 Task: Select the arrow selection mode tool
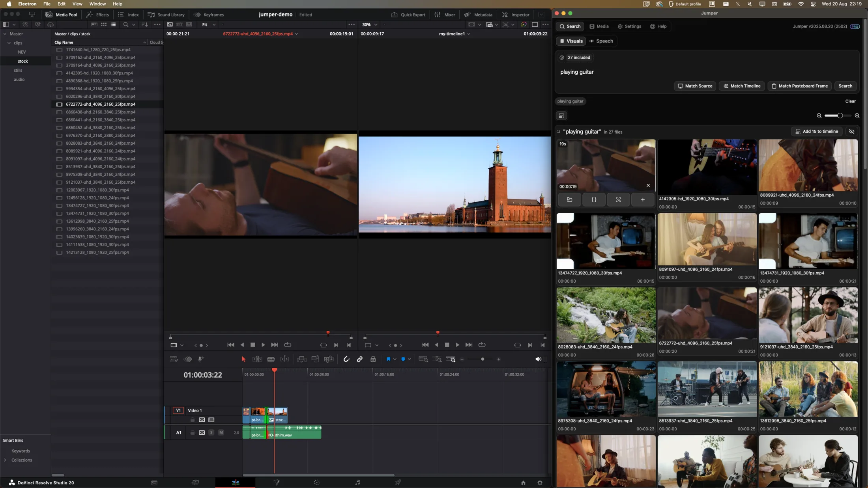tap(243, 359)
